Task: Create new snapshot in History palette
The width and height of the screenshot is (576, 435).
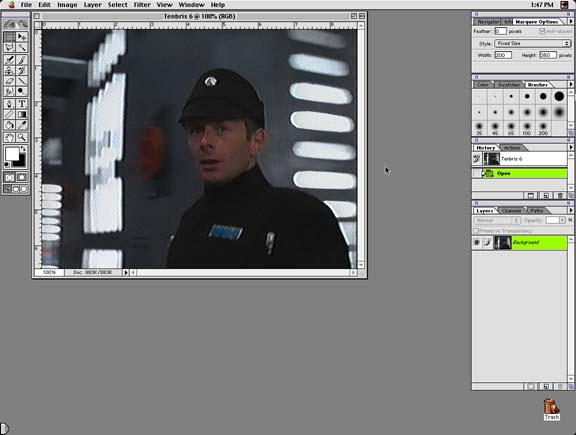Action: tap(546, 195)
